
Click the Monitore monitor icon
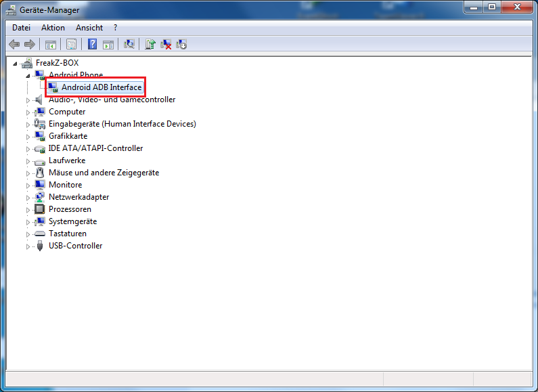[x=40, y=185]
